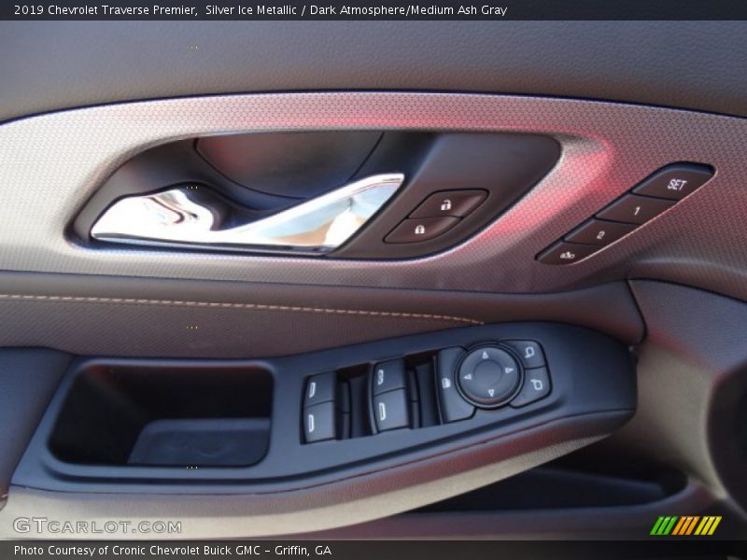This screenshot has height=560, width=747.
Task: Click the door pull storage pocket
Action: pyautogui.click(x=162, y=415)
